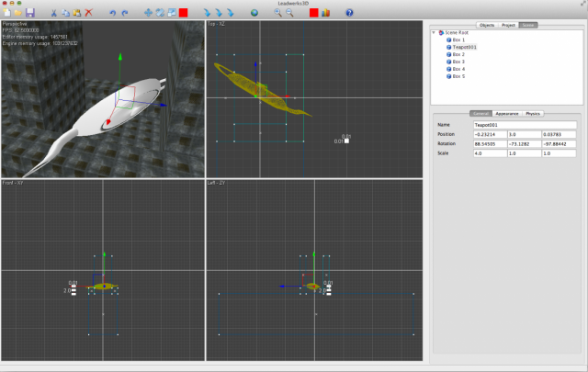This screenshot has height=372, width=588.
Task: Click the Undo arrow icon
Action: pos(113,13)
